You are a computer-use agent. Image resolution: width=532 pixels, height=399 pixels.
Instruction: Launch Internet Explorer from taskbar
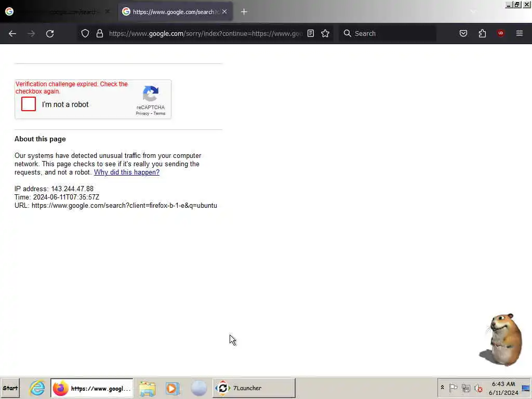37,388
